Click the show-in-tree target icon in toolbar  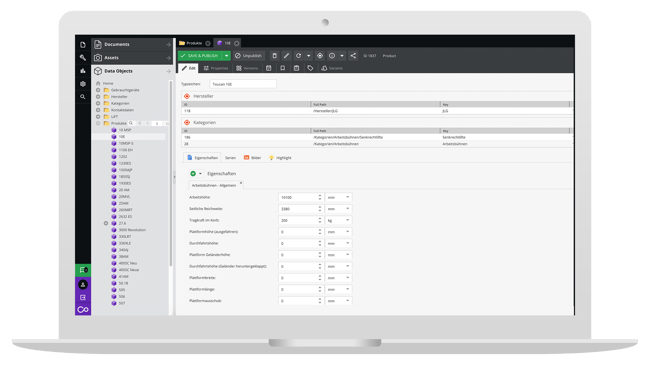(x=320, y=56)
